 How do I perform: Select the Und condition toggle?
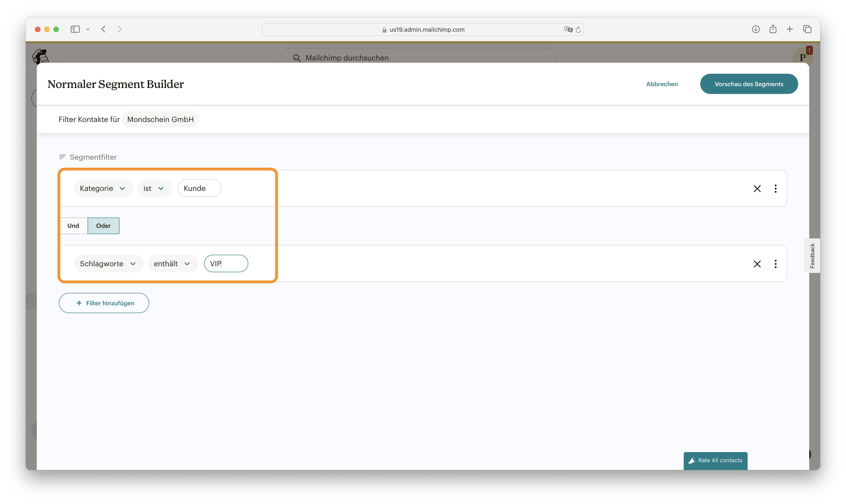(73, 226)
